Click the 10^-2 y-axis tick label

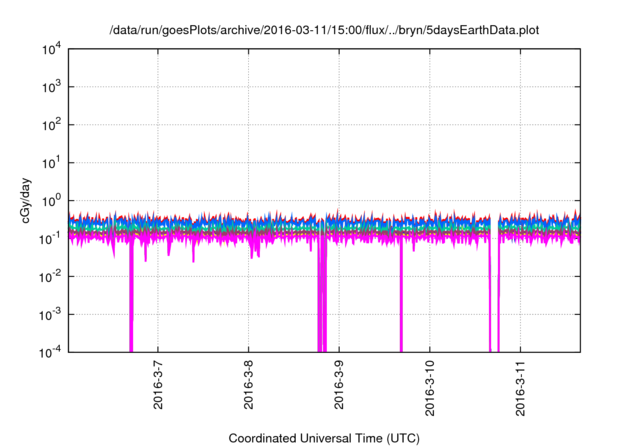50,277
